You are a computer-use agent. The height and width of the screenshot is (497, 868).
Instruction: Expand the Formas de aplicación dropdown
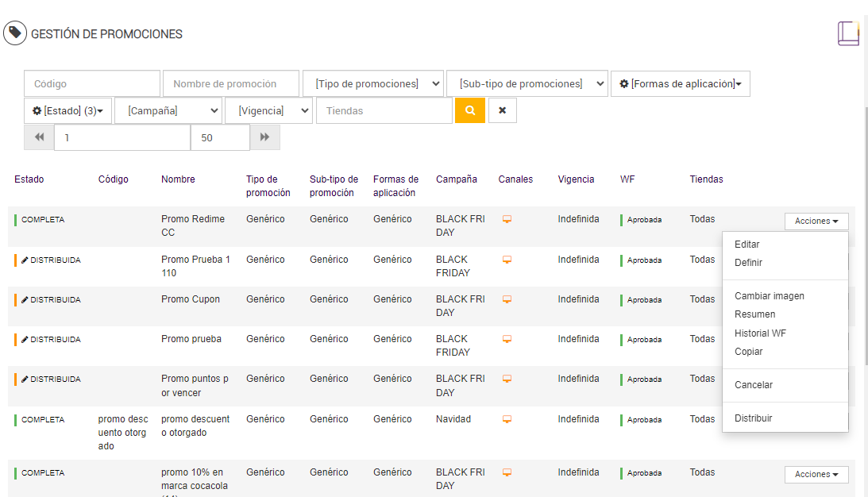click(x=680, y=83)
